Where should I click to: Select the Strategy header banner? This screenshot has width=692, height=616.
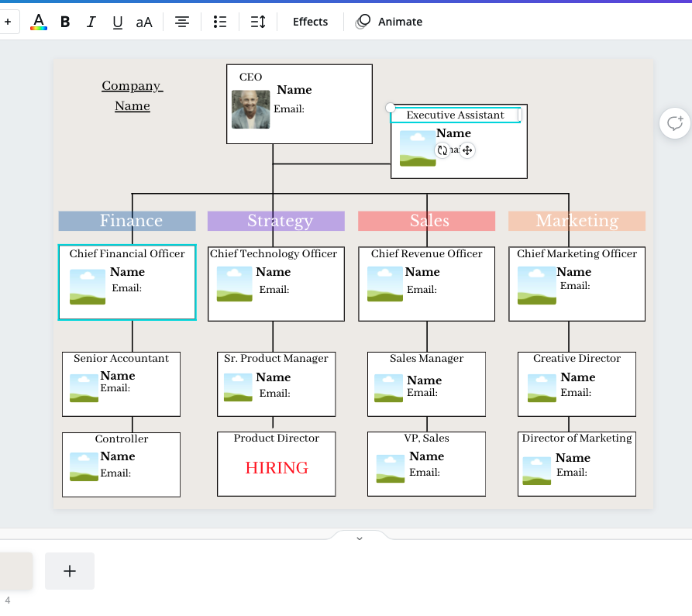coord(277,221)
